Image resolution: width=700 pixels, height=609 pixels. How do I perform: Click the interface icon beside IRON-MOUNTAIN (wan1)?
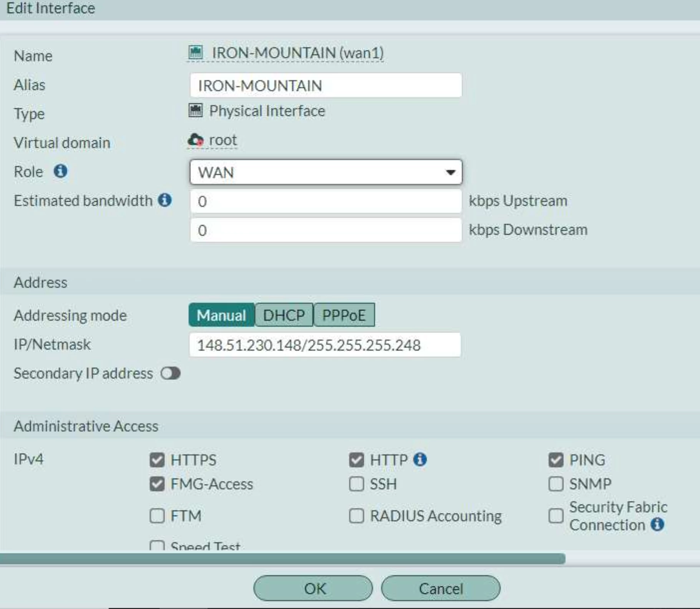(196, 52)
